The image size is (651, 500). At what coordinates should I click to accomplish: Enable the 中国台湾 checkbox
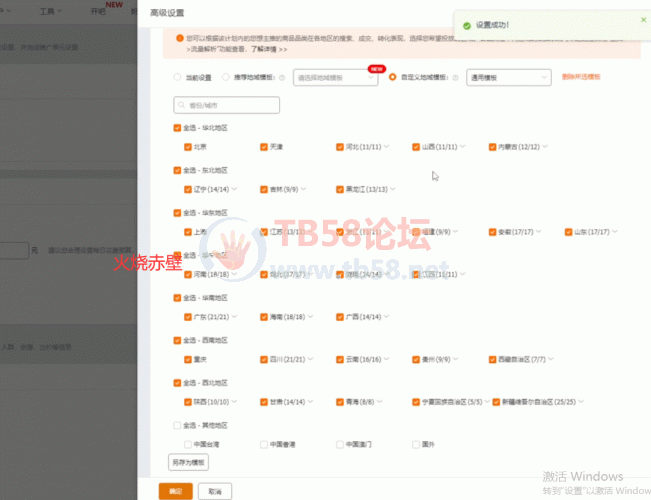click(x=187, y=443)
